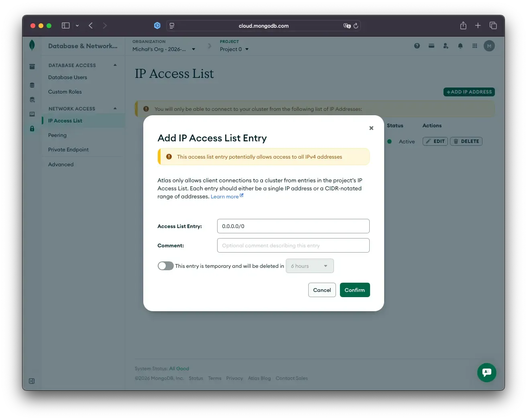The image size is (527, 420).
Task: Click the Status column header
Action: (x=395, y=126)
